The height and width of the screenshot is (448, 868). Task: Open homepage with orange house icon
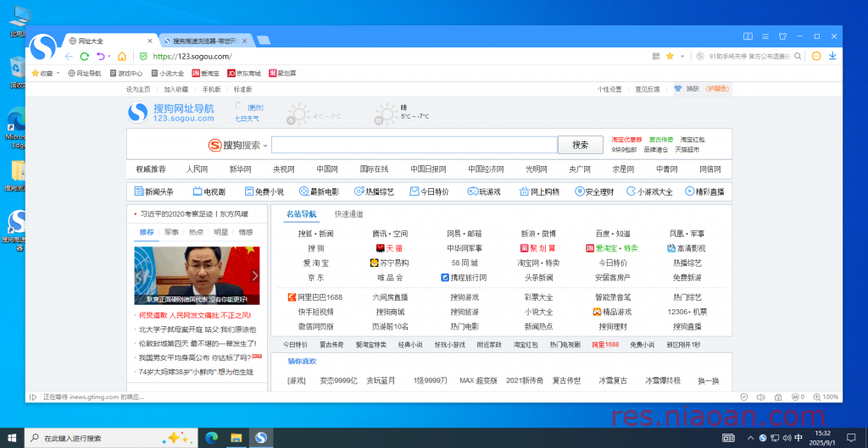pyautogui.click(x=122, y=57)
